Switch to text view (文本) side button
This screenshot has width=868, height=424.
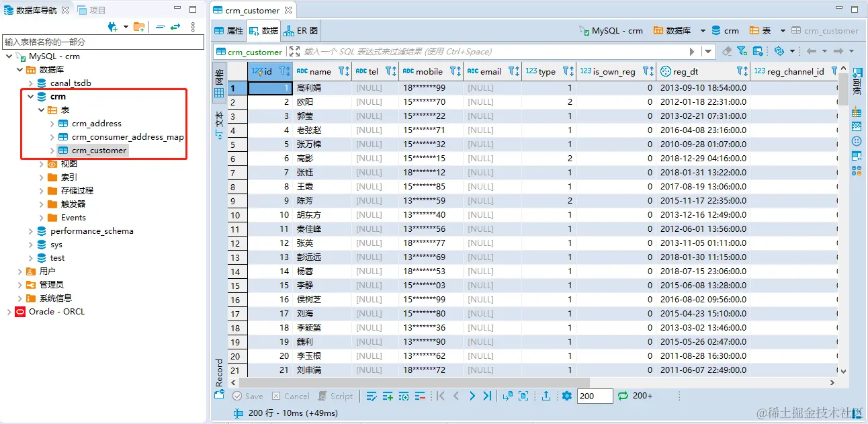[x=219, y=124]
